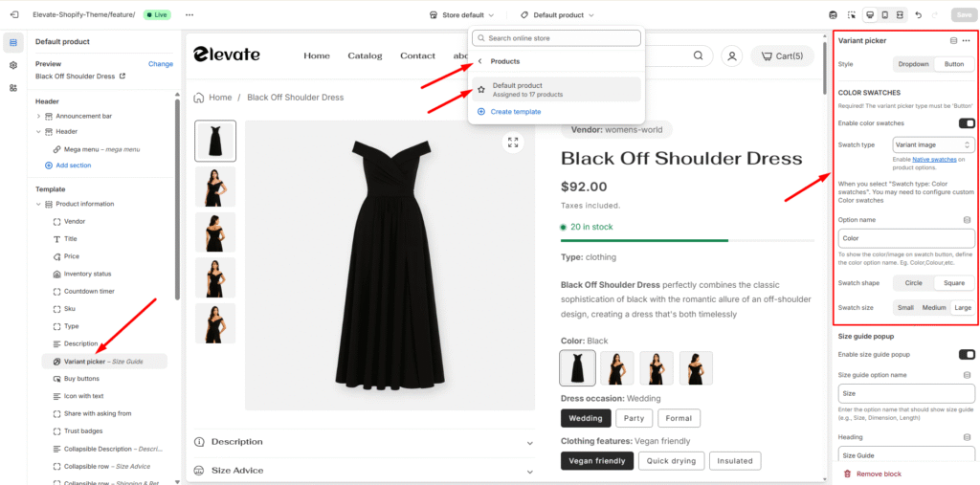Open external link icon next to Black Off Shoulder Dress

click(x=122, y=77)
